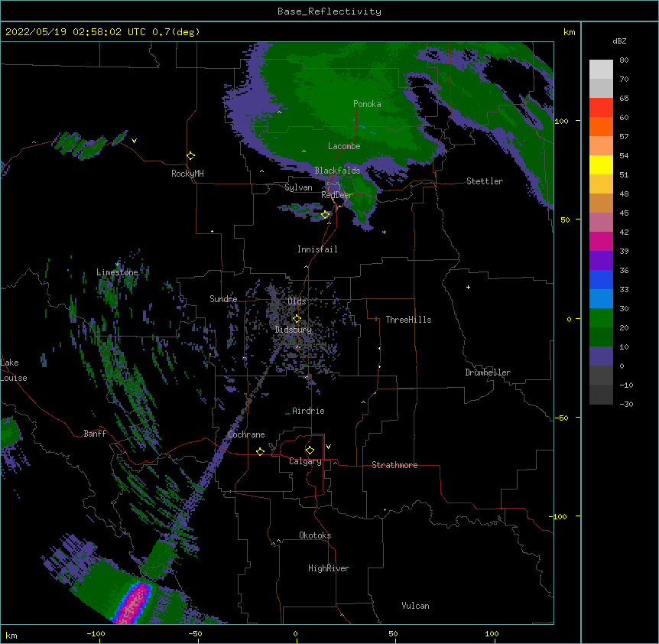Click the -100 tick on the bottom axis
659x644 pixels.
point(96,633)
